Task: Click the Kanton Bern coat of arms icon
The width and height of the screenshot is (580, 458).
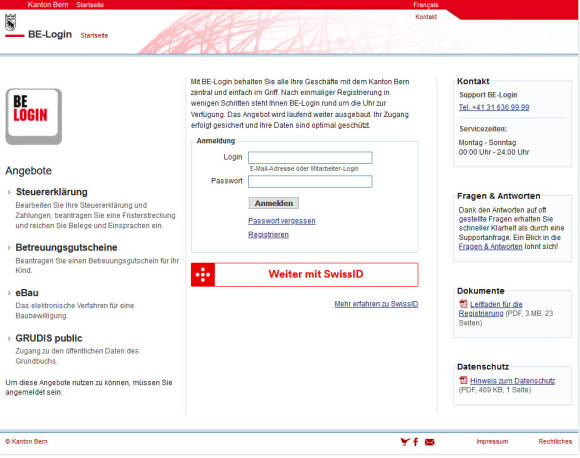Action: [x=10, y=22]
